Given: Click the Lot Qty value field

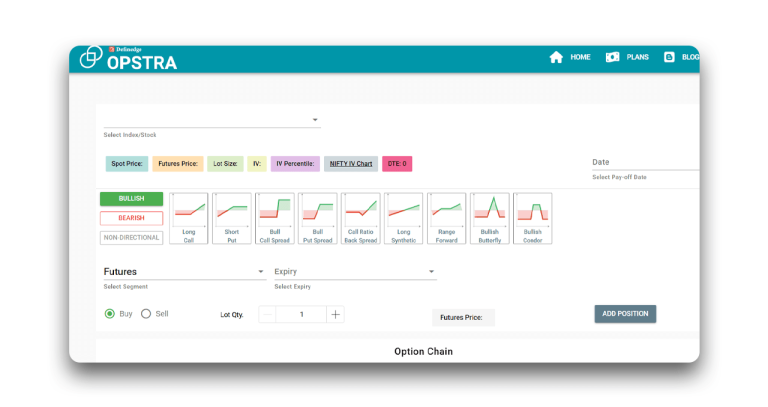Looking at the screenshot, I should [x=301, y=314].
